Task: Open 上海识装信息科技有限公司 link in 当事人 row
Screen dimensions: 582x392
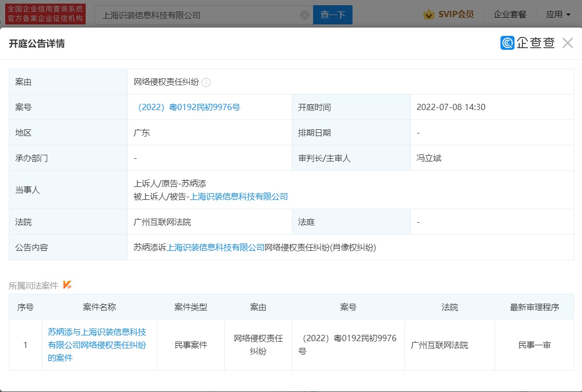Action: click(239, 197)
